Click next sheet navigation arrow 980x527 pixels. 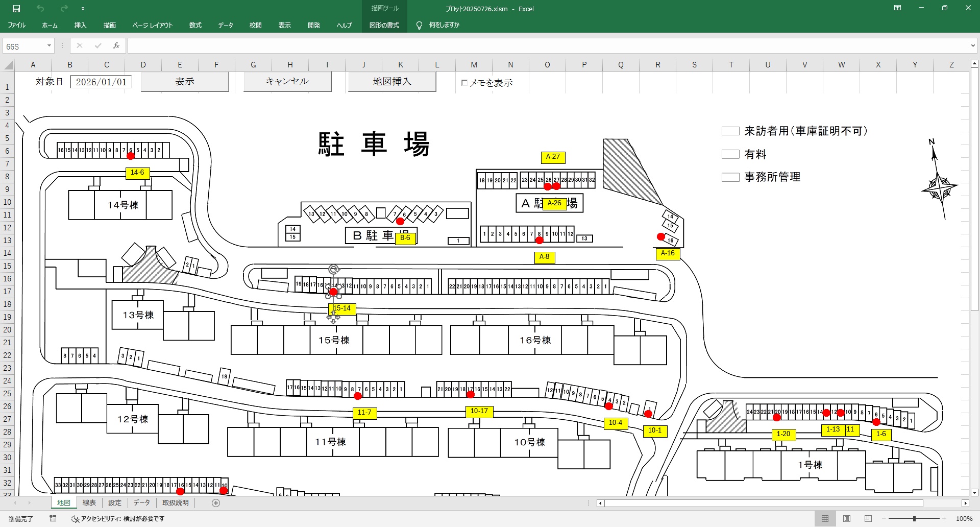point(29,503)
